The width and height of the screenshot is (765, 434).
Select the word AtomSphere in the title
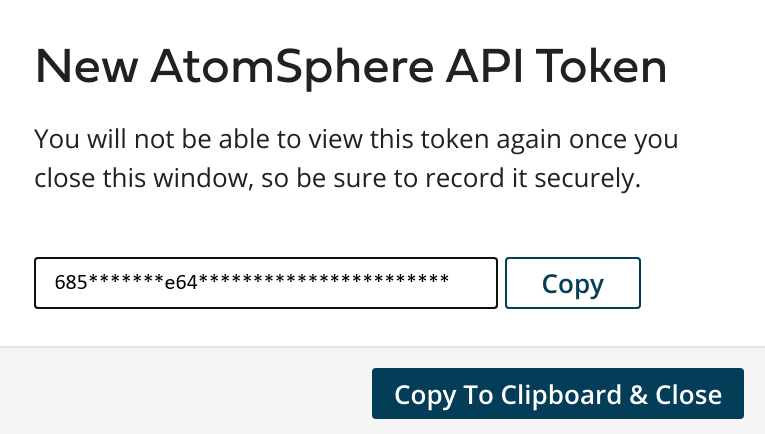(292, 67)
